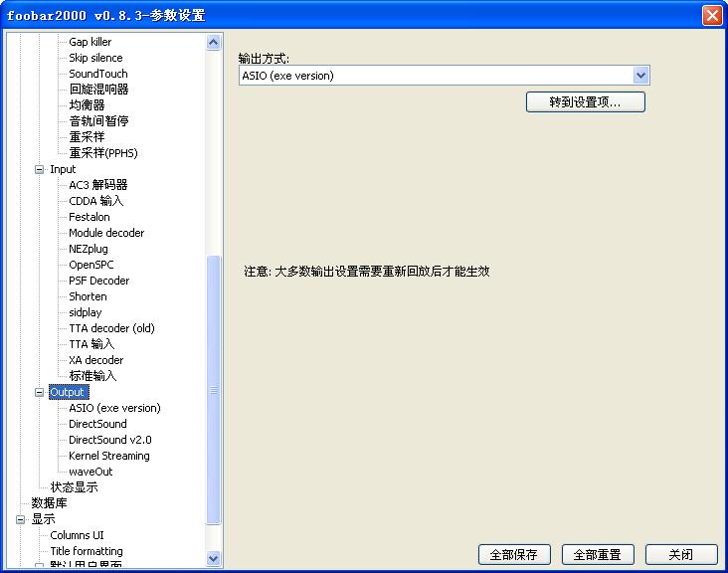
Task: Close the foobar2000 settings window
Action: (x=712, y=15)
